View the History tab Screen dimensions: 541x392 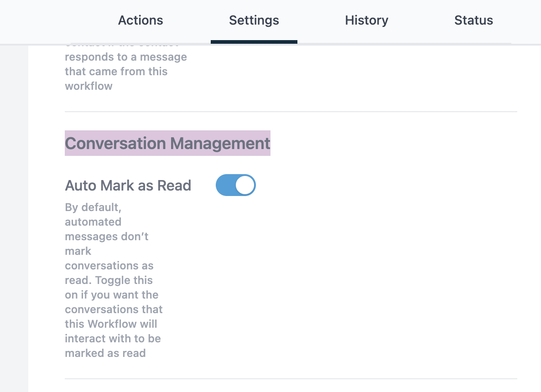click(366, 20)
